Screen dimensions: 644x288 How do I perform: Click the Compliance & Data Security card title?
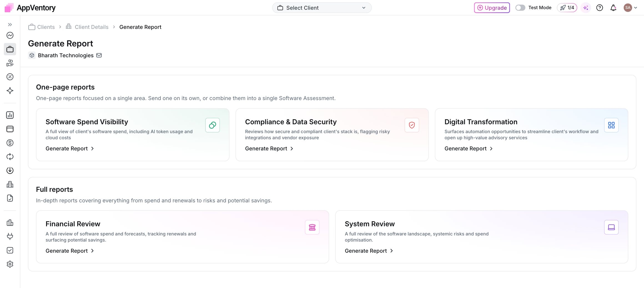[x=291, y=122]
